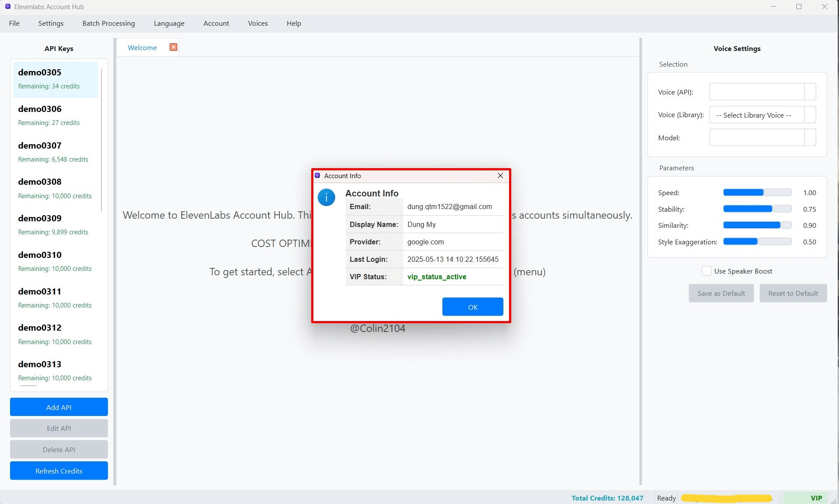839x504 pixels.
Task: Adjust the Style Exaggeration slider
Action: (757, 242)
